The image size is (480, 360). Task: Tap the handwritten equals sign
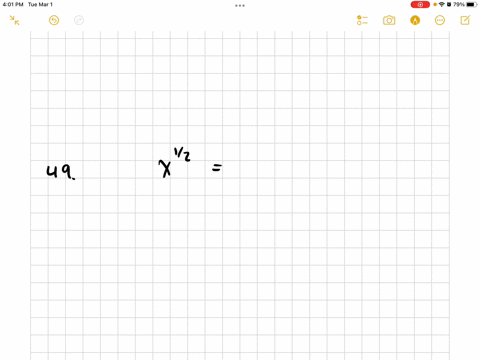[x=217, y=168]
